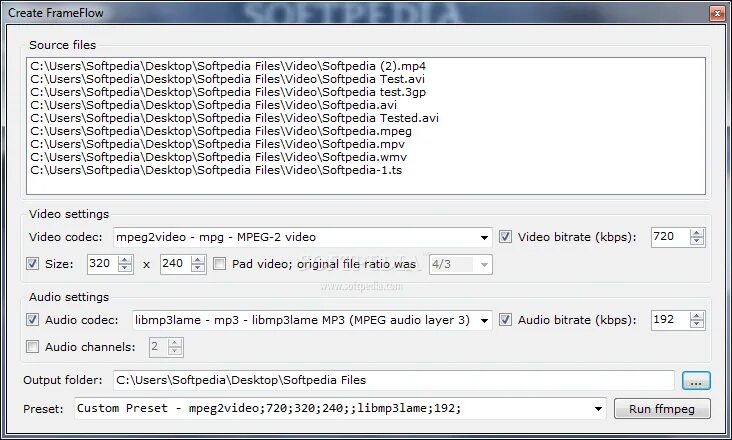
Task: Close the Create FrameFlow window
Action: point(717,14)
